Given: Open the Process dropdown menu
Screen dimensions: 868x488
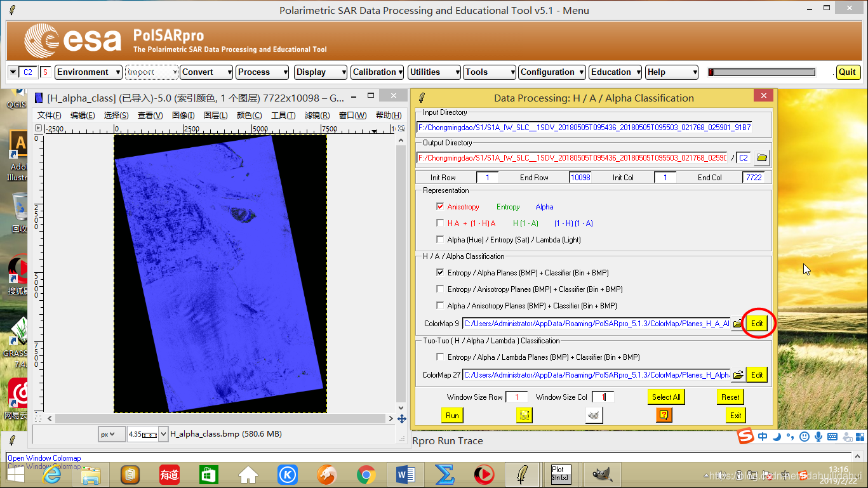Looking at the screenshot, I should (x=262, y=72).
